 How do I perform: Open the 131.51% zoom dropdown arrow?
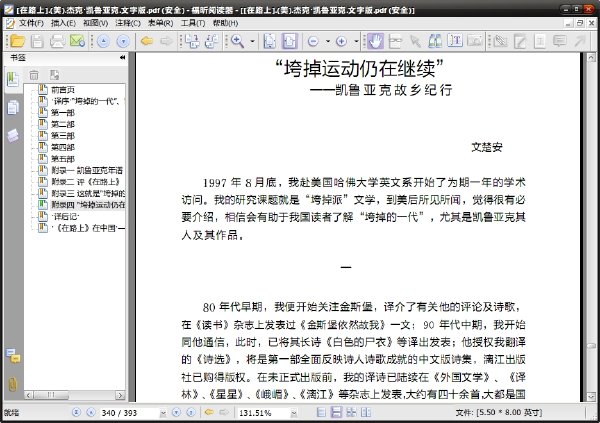coord(293,413)
